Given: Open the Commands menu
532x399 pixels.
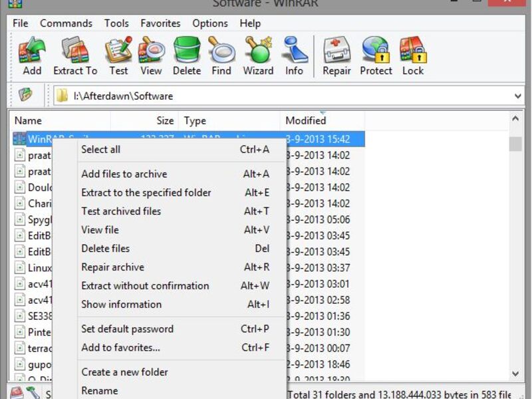Looking at the screenshot, I should click(66, 23).
